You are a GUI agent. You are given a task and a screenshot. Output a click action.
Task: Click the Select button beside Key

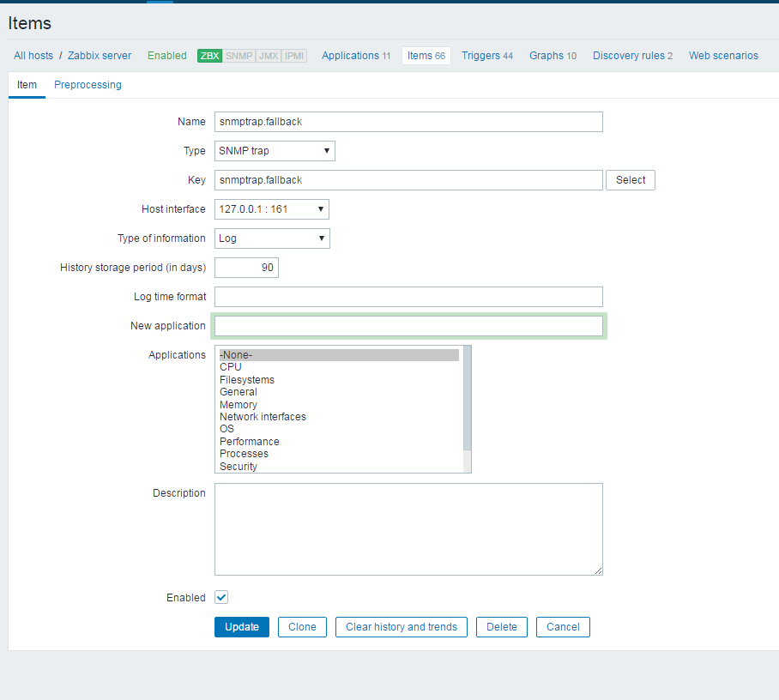631,180
